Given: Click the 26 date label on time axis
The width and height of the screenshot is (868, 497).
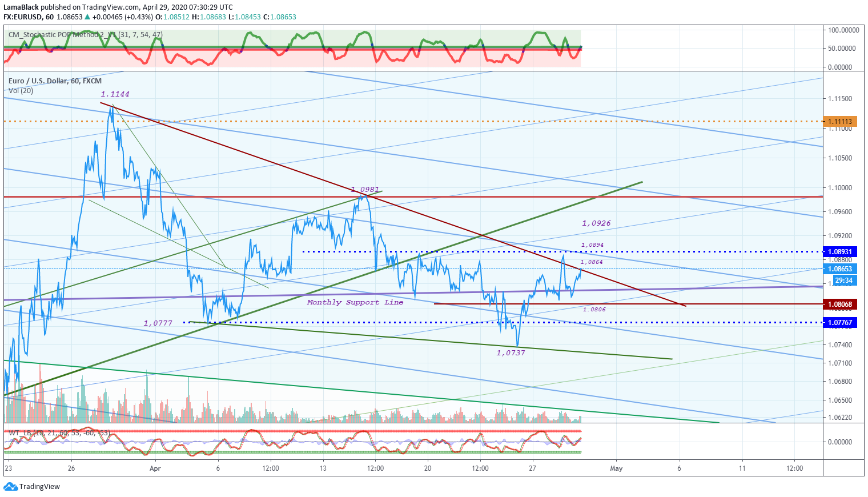Looking at the screenshot, I should pos(71,468).
